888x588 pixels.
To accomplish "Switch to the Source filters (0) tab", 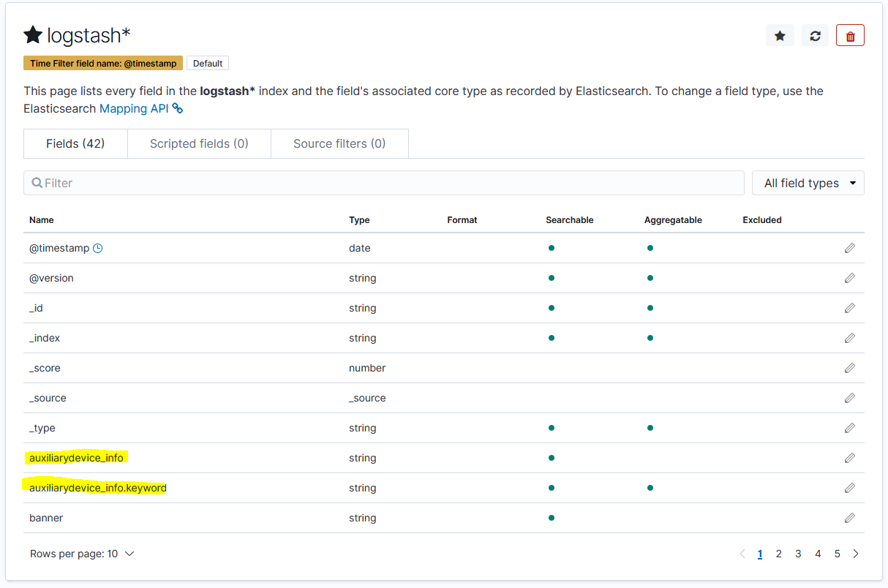I will point(339,143).
